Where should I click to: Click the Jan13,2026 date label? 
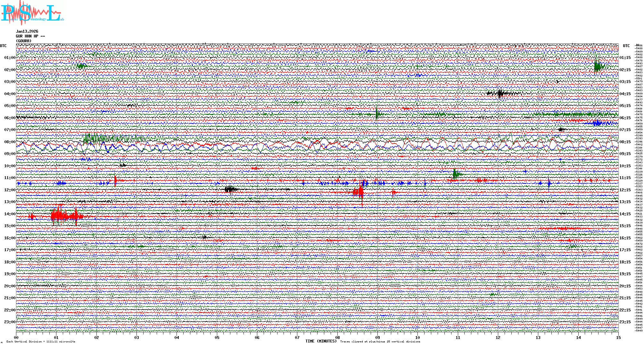(x=27, y=31)
